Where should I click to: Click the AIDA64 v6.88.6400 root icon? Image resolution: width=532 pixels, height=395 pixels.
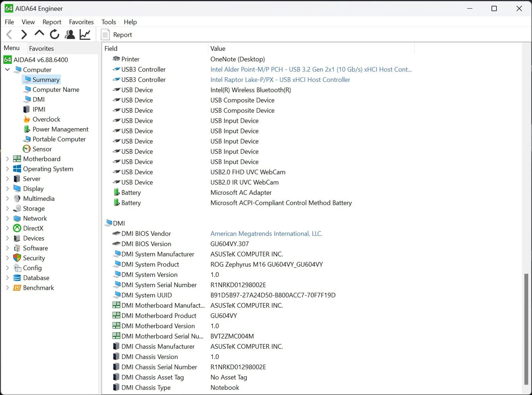coord(7,60)
